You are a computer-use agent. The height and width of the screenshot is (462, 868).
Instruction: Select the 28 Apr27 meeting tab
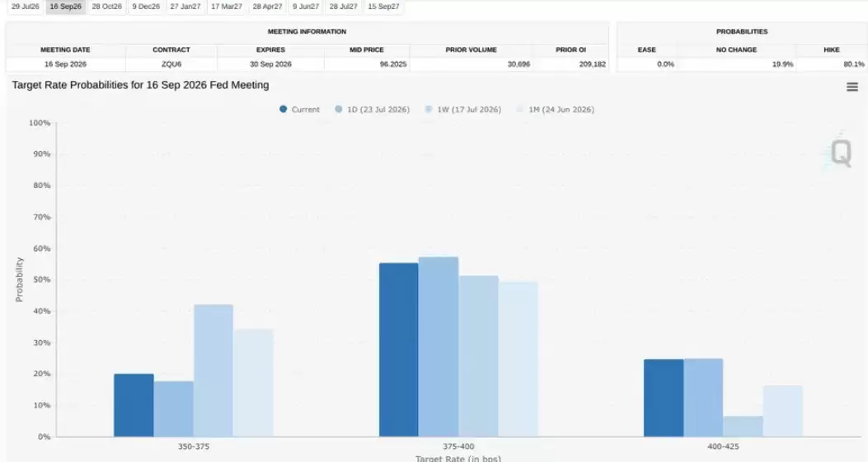pyautogui.click(x=267, y=7)
